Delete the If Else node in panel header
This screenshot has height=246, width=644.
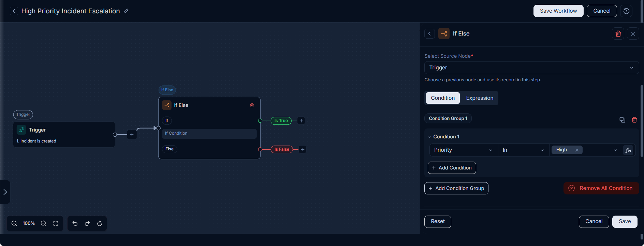[x=618, y=33]
